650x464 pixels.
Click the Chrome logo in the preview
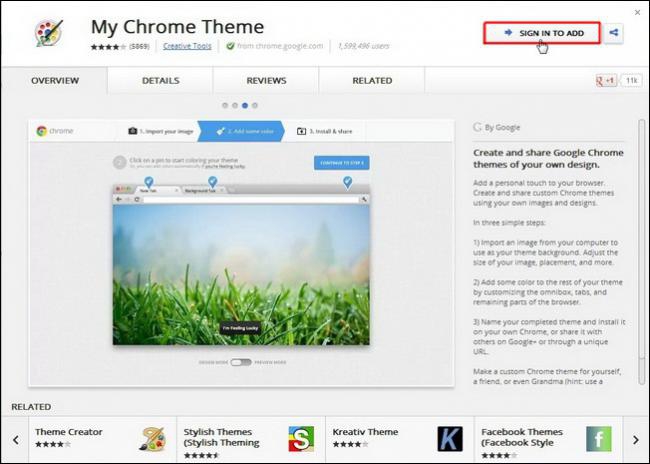pos(41,131)
